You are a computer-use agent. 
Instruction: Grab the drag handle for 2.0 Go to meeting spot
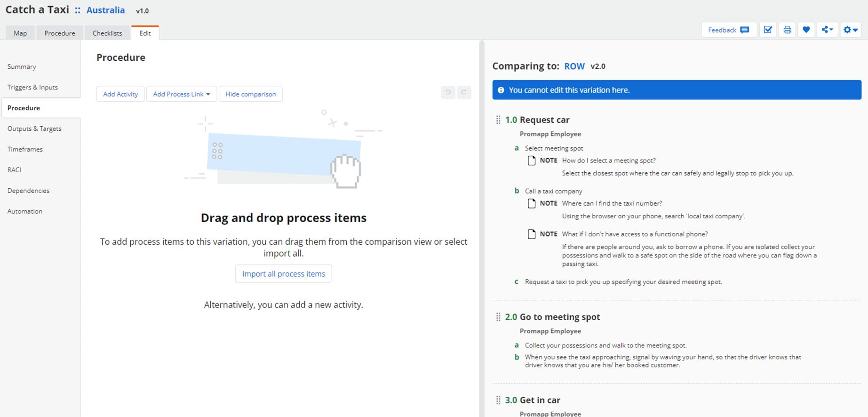click(498, 317)
